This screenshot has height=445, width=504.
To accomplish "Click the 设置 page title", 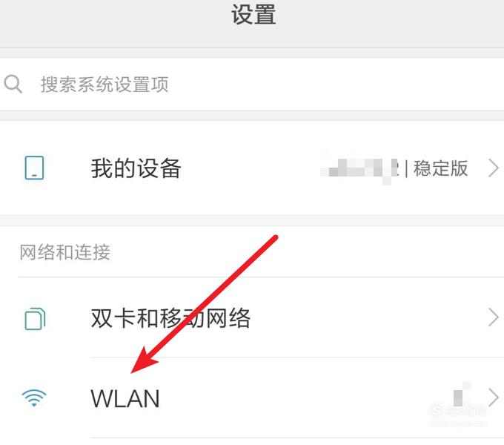I will pyautogui.click(x=253, y=15).
